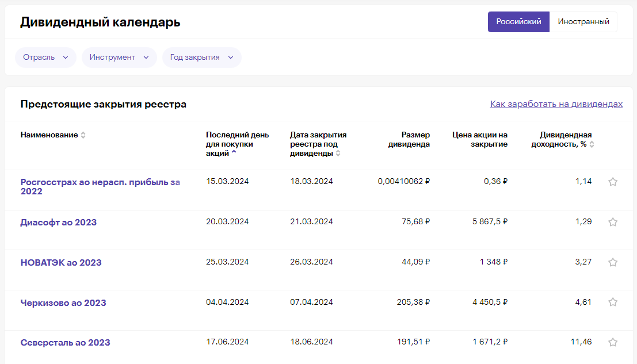Select dividend value 205,38 ₽

tap(413, 302)
